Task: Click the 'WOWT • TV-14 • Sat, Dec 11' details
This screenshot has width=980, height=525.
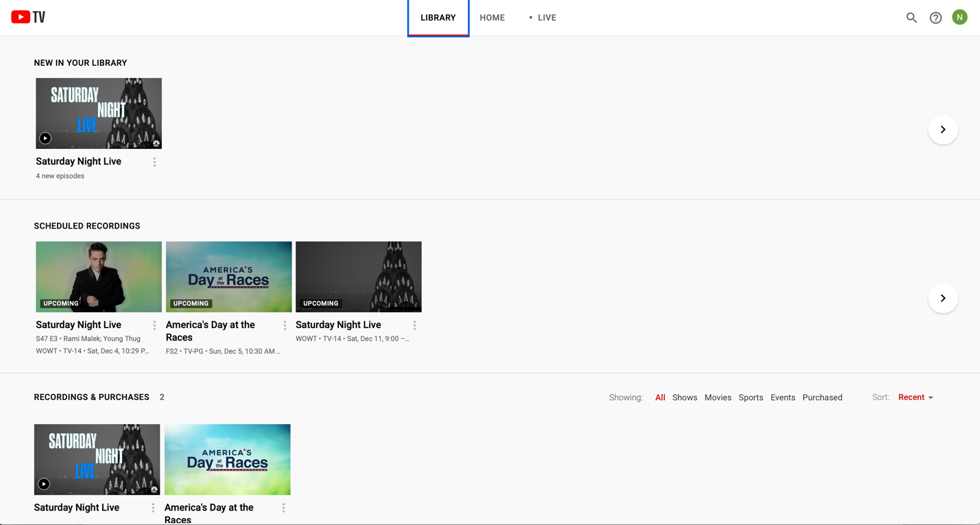Action: click(352, 338)
